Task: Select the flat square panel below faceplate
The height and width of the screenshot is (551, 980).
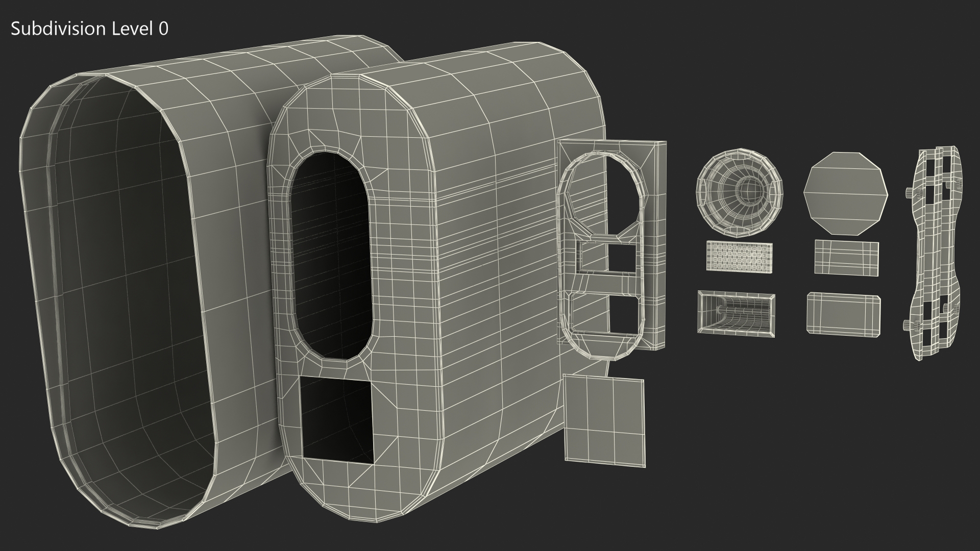Action: pos(604,419)
